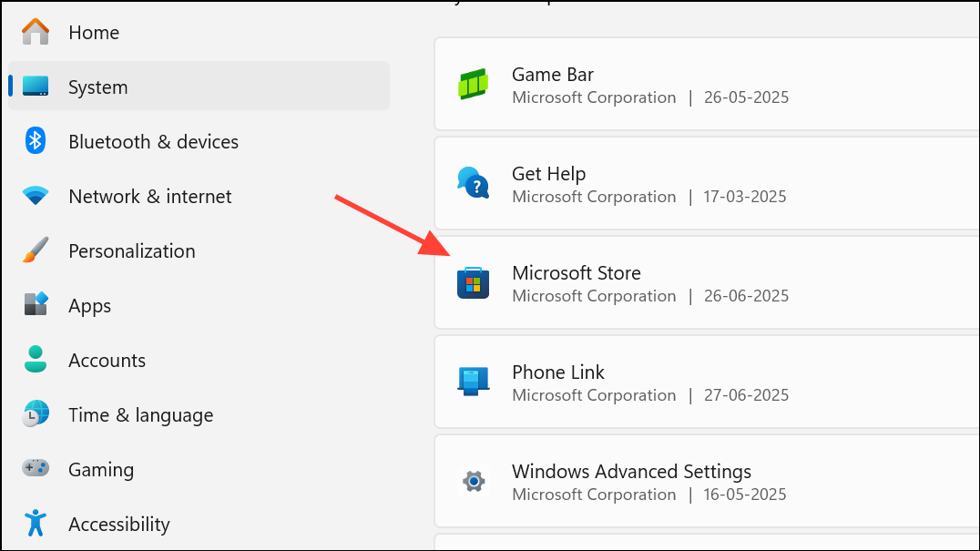The image size is (980, 551).
Task: Click the Get Help app icon
Action: (x=473, y=183)
